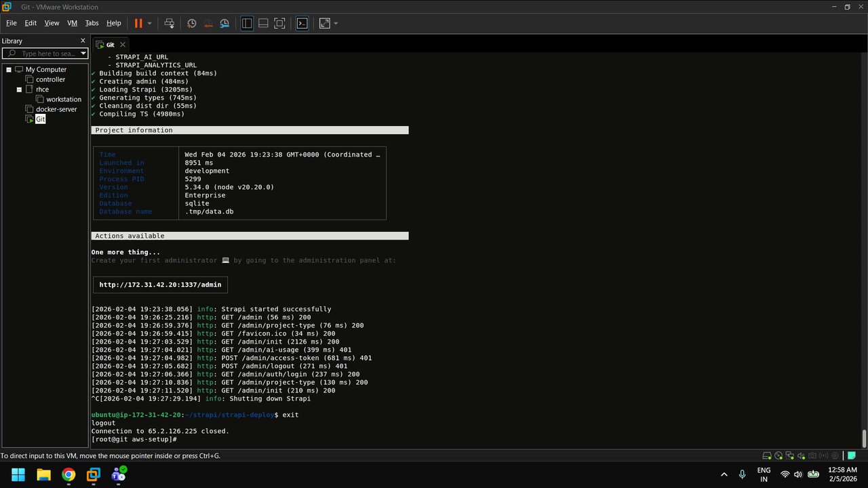The image size is (868, 488).
Task: Click the 'Actions available' heading in terminal
Action: coord(130,236)
